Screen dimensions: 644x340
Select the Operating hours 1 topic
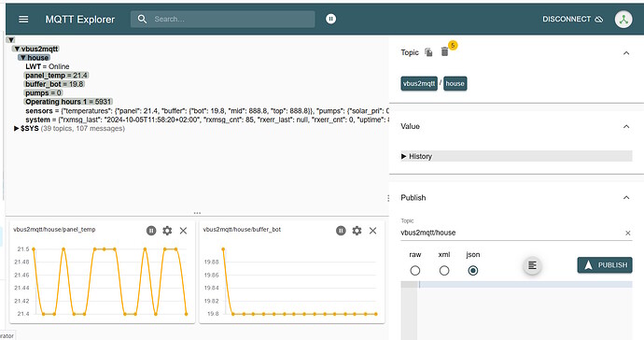click(x=68, y=102)
